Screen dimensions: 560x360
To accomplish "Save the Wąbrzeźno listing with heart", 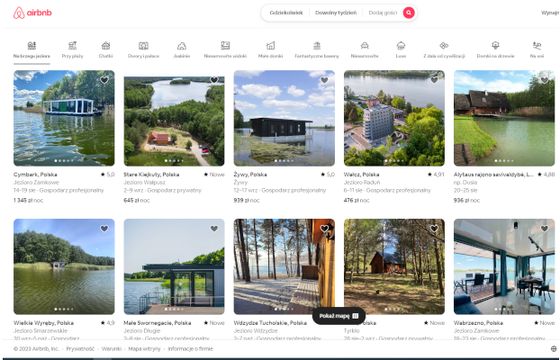I will point(544,229).
